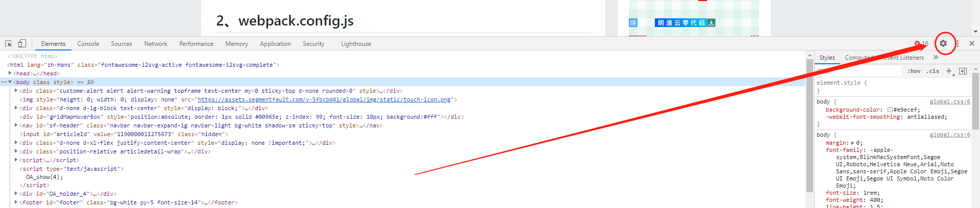The width and height of the screenshot is (980, 208).
Task: Open DevTools settings gear
Action: [x=943, y=44]
